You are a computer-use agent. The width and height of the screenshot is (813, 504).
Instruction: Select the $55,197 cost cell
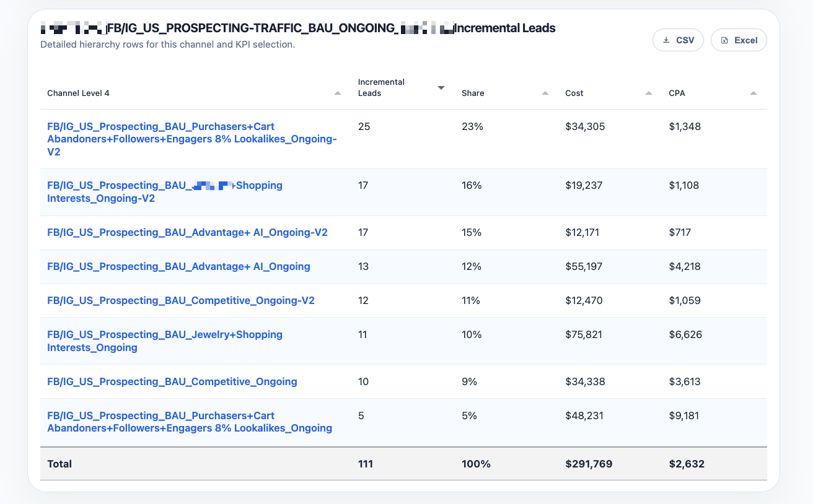coord(584,267)
